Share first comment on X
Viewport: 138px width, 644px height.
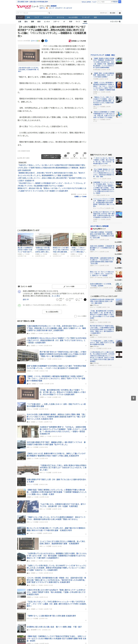pos(85,299)
